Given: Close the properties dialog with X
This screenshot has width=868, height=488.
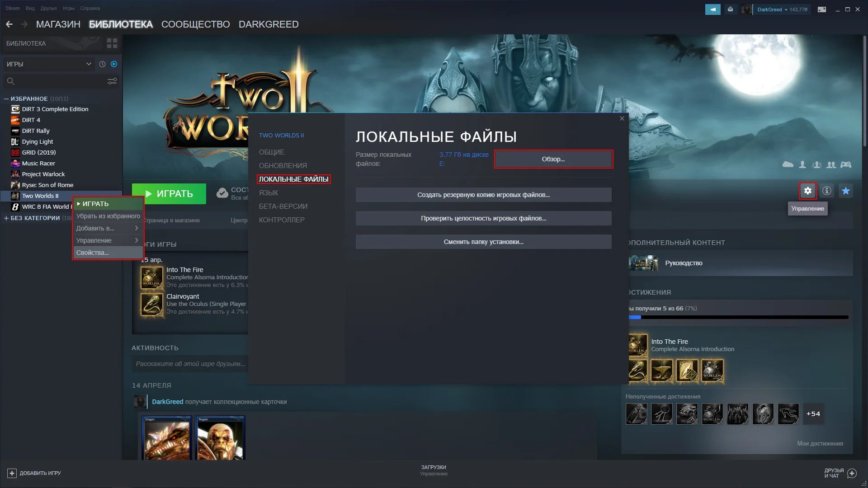Looking at the screenshot, I should tap(622, 118).
